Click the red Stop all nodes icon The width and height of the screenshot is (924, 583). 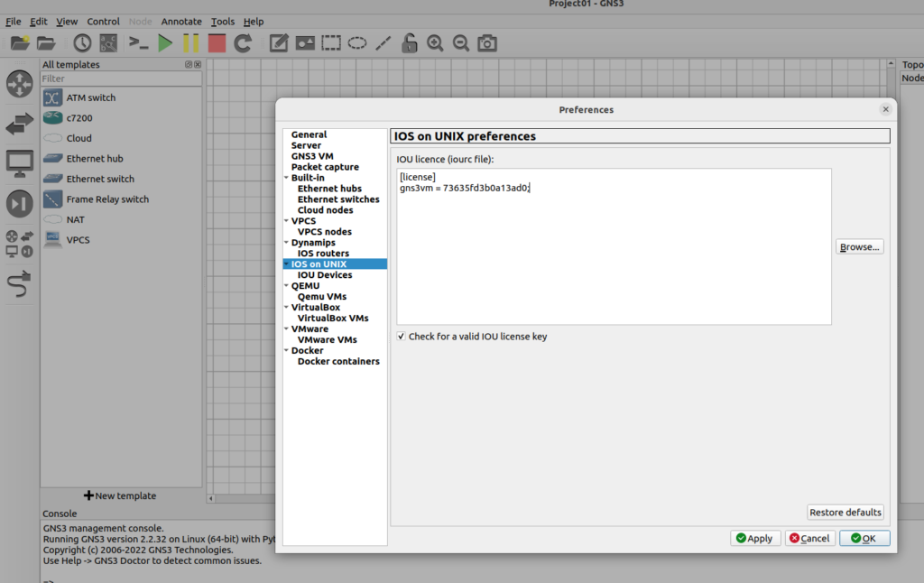(x=217, y=42)
